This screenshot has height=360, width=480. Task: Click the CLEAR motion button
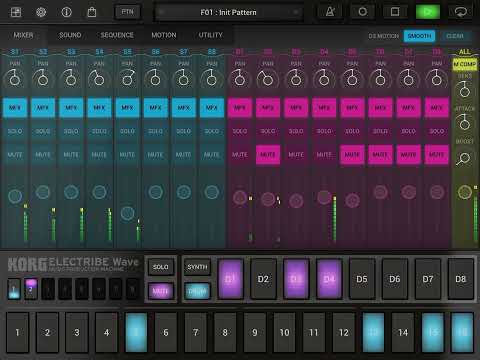click(455, 36)
